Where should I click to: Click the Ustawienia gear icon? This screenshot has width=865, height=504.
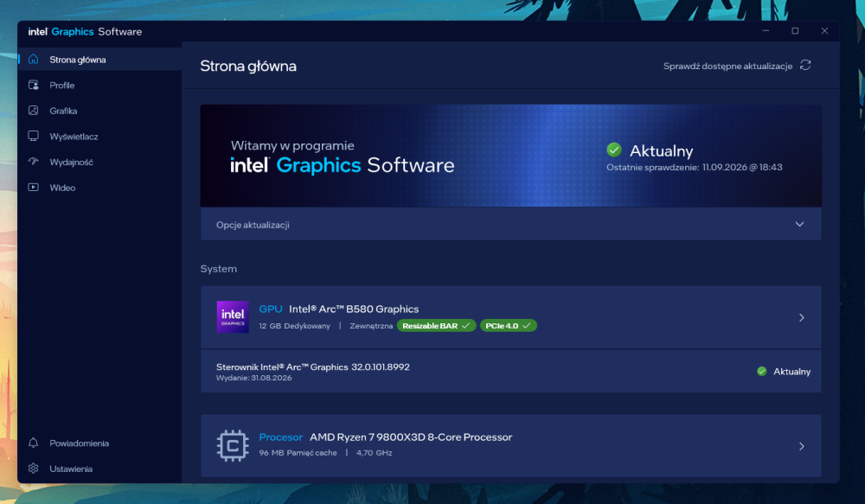pos(33,469)
